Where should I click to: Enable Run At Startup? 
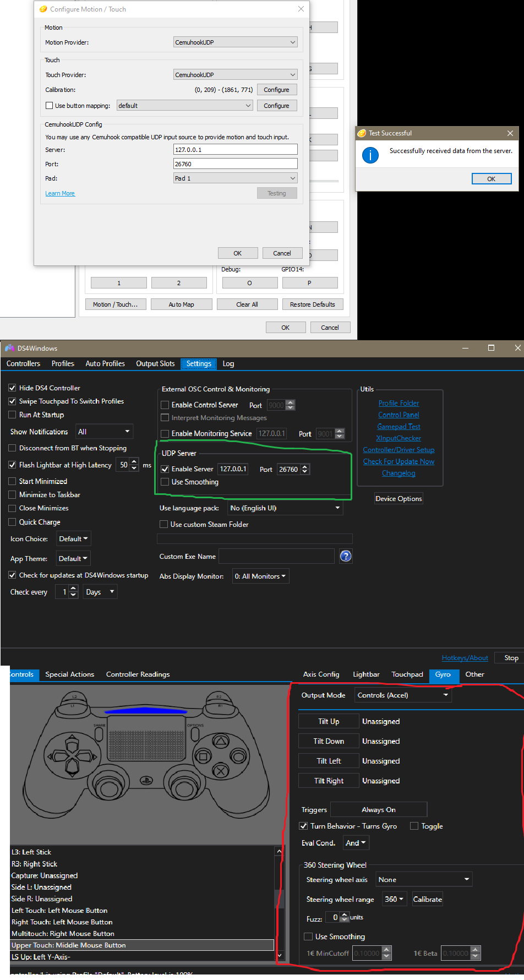point(12,415)
